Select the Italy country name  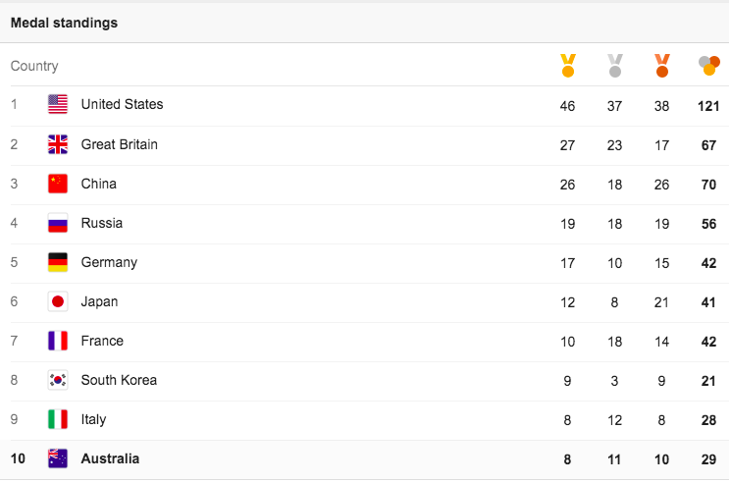(x=93, y=420)
